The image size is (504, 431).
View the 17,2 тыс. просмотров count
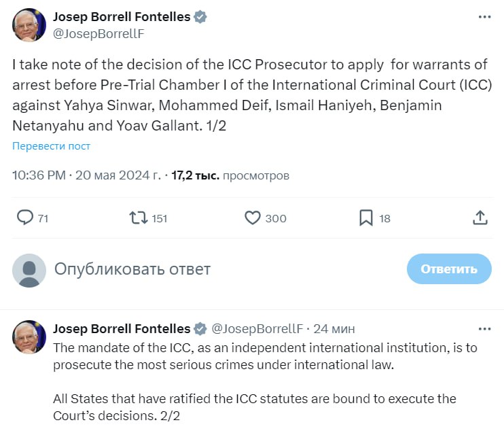[230, 175]
